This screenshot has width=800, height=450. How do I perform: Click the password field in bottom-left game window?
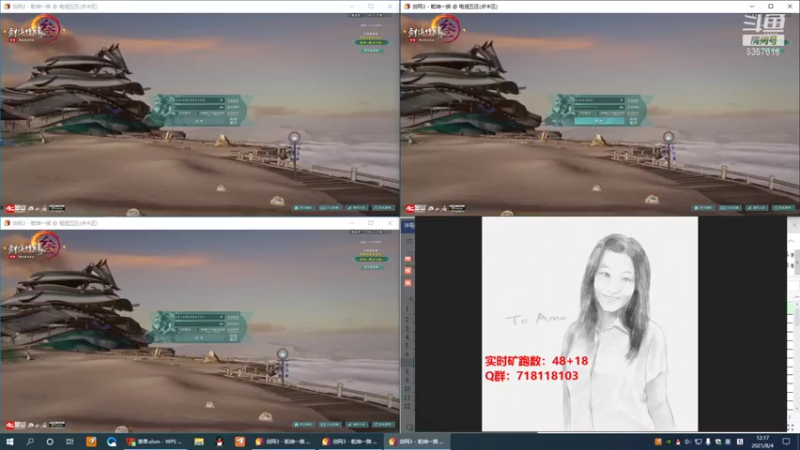click(x=199, y=323)
